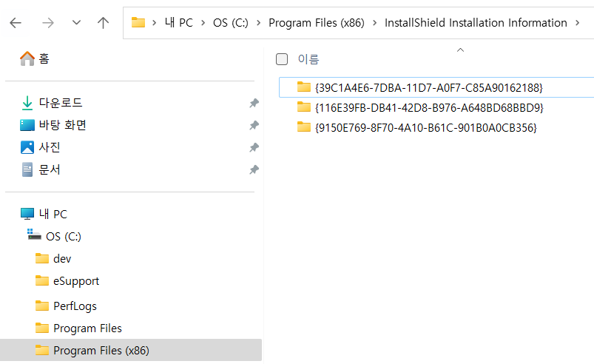Go forward using the forward arrow
This screenshot has height=364, width=594.
(x=48, y=23)
